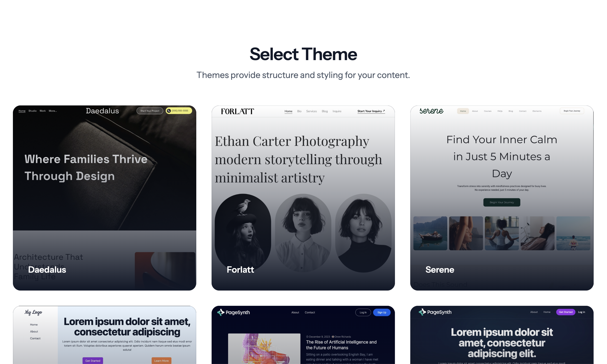Select the Daedalus theme card
Image resolution: width=607 pixels, height=364 pixels.
[104, 198]
